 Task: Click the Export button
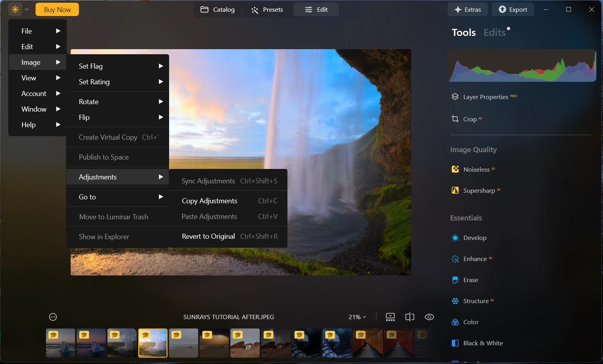pos(513,9)
